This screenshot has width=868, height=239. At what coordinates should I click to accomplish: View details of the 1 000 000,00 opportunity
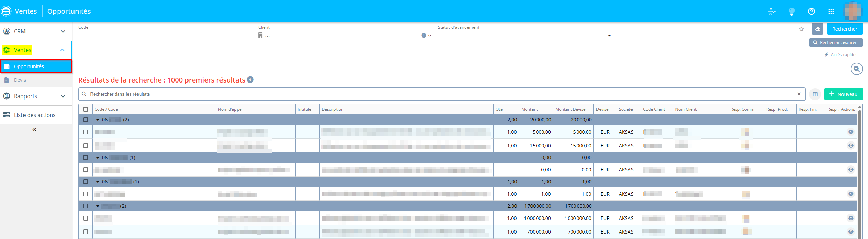click(851, 218)
